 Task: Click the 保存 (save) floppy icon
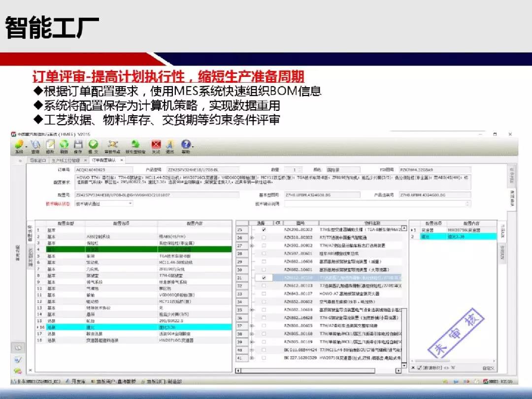click(78, 144)
